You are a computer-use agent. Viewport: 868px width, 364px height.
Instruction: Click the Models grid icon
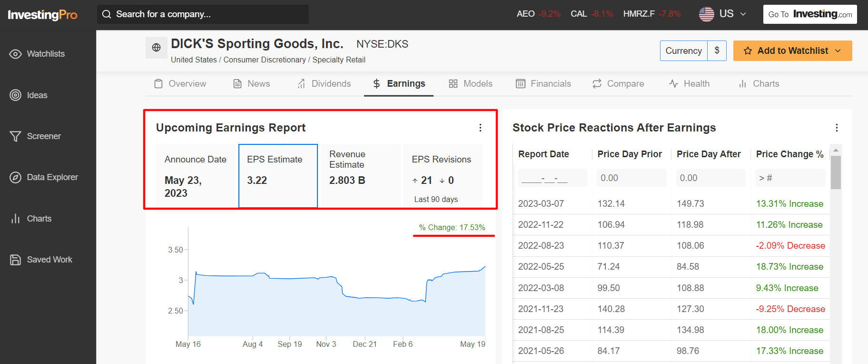pyautogui.click(x=453, y=84)
